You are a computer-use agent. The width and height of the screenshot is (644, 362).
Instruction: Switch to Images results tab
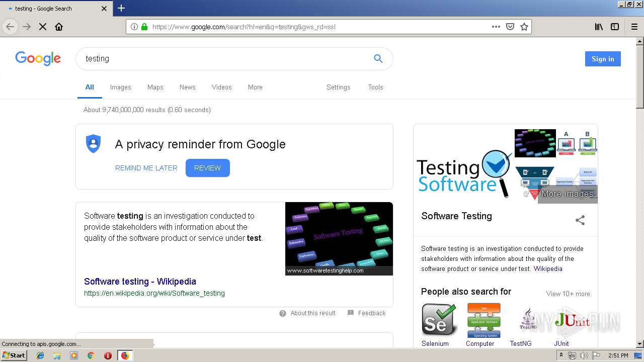point(120,87)
